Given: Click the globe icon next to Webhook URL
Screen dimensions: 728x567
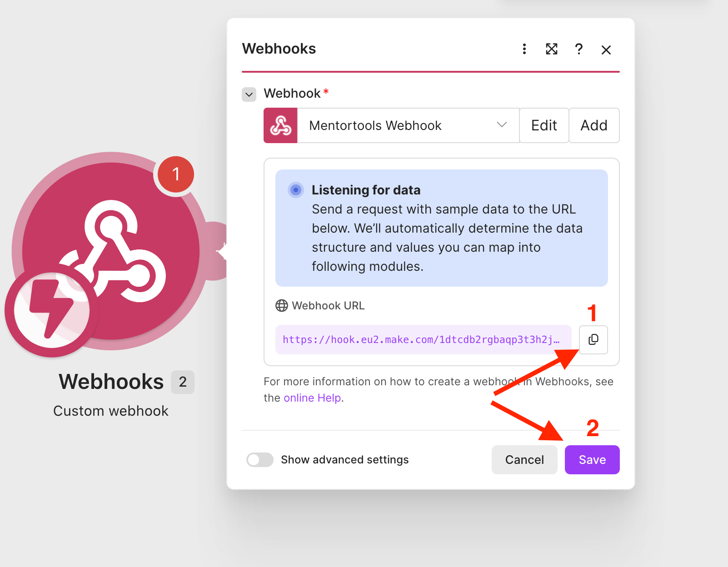Looking at the screenshot, I should [281, 306].
